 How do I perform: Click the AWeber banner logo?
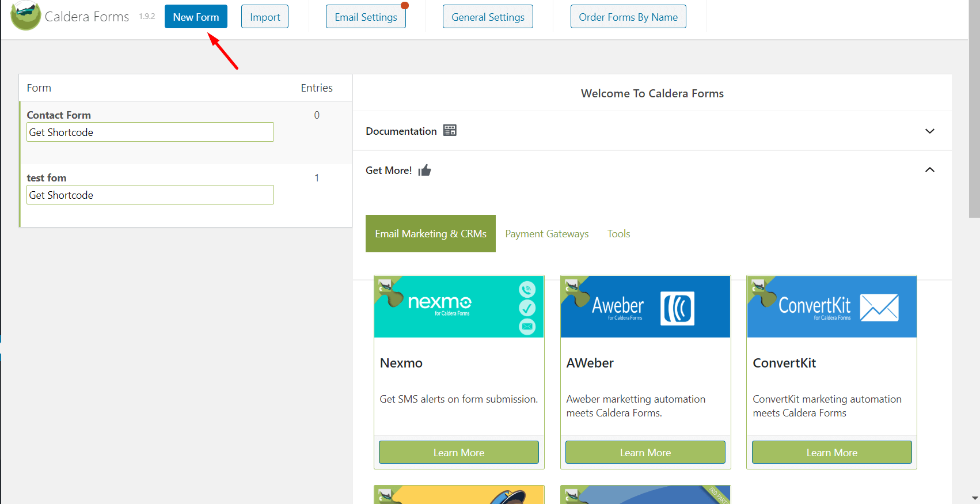[645, 306]
